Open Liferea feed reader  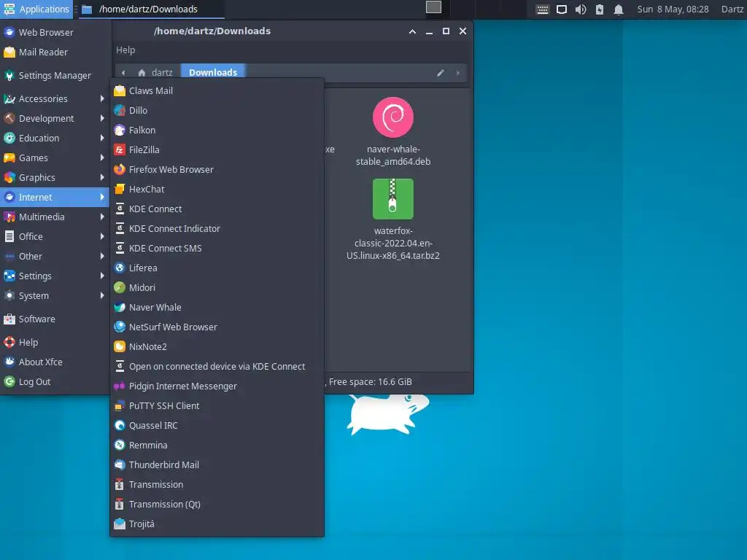[217, 268]
